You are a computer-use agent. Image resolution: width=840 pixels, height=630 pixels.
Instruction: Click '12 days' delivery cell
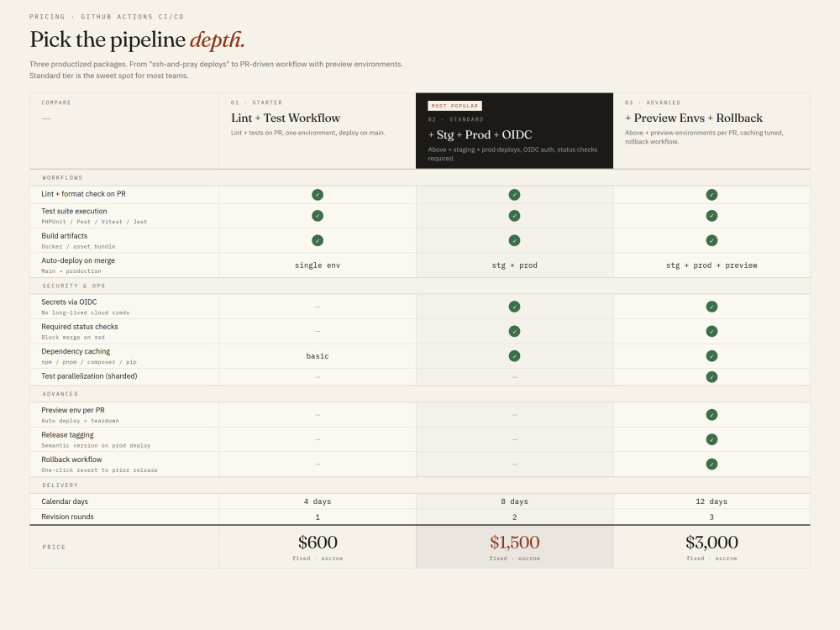point(711,501)
